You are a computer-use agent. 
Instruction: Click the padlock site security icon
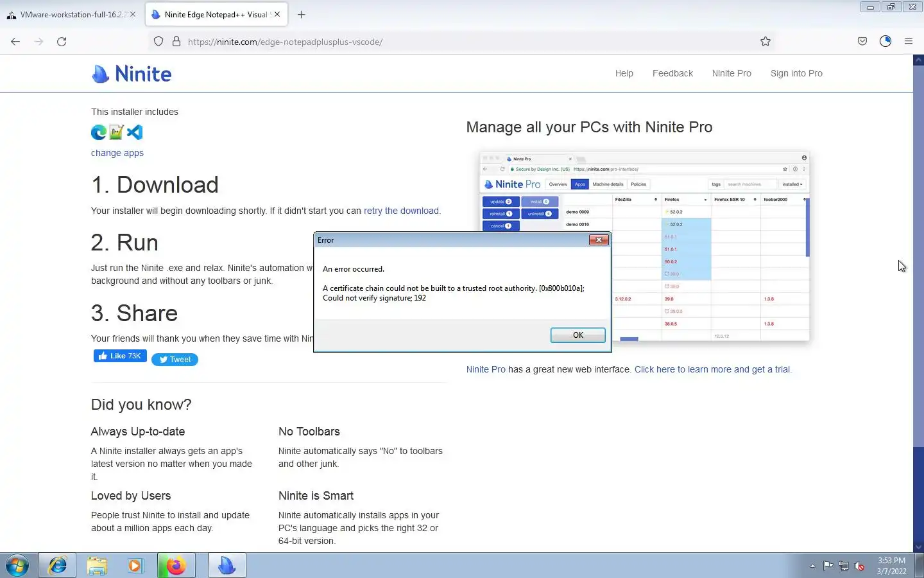176,42
